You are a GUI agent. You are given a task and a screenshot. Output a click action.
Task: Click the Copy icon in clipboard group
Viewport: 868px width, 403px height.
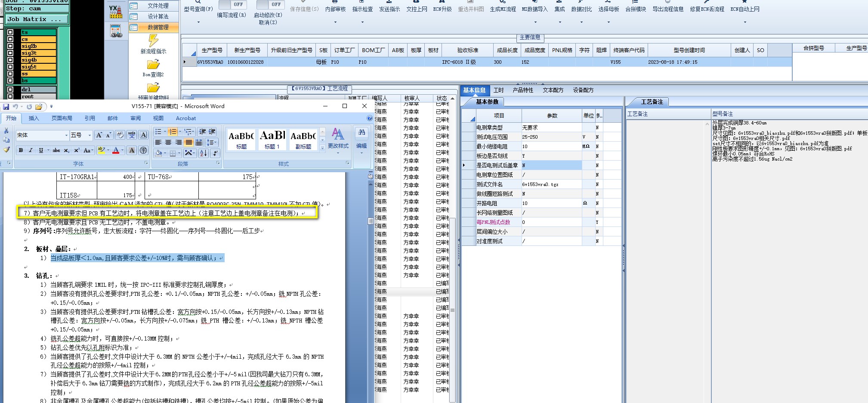6,140
